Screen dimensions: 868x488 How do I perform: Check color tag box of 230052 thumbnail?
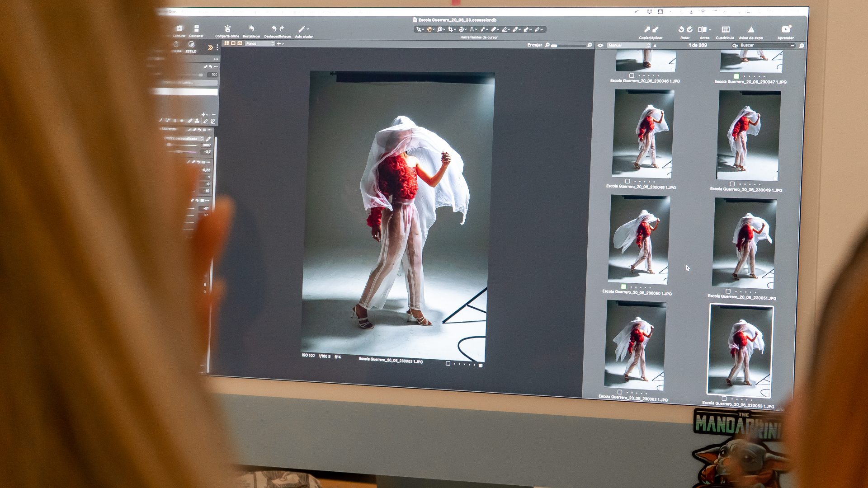pos(619,392)
